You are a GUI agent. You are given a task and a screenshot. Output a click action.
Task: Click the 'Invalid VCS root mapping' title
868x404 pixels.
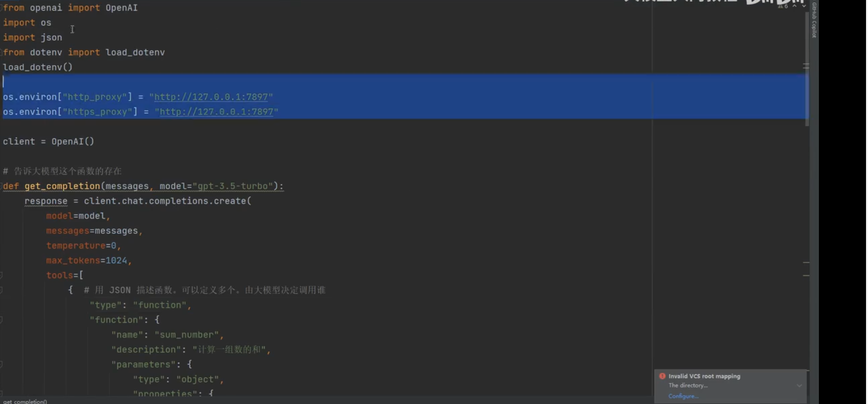coord(704,376)
